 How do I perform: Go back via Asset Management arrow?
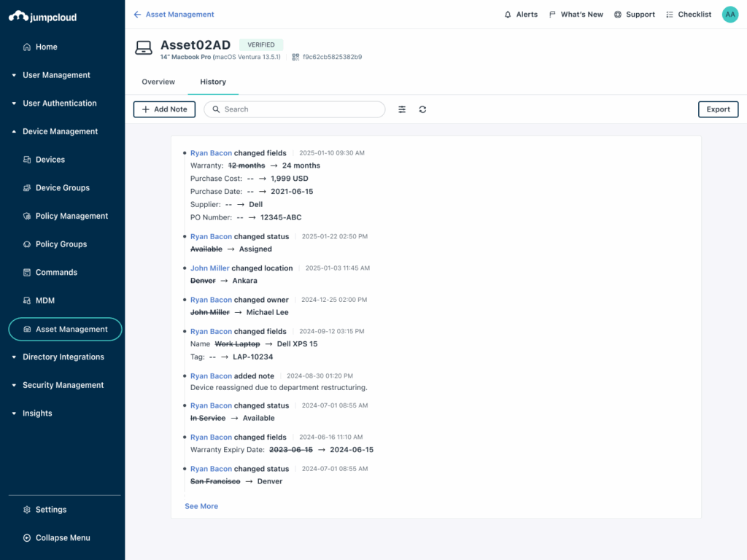coord(137,15)
